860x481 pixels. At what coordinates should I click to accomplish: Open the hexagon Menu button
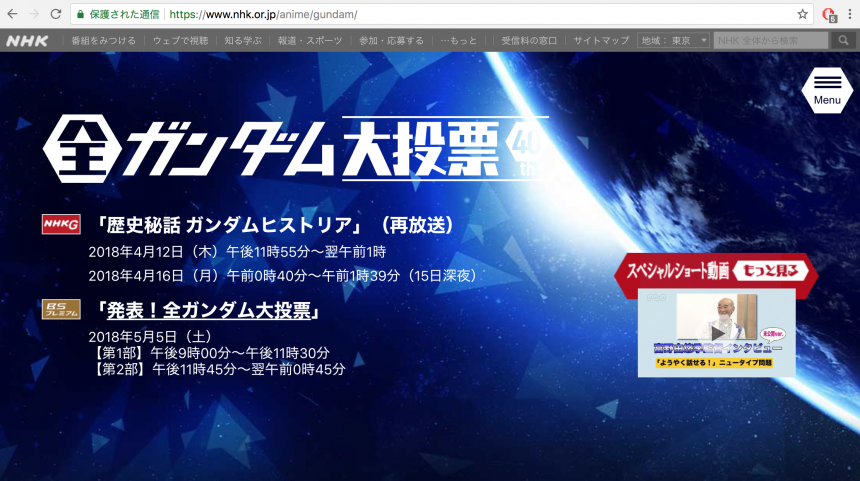827,90
